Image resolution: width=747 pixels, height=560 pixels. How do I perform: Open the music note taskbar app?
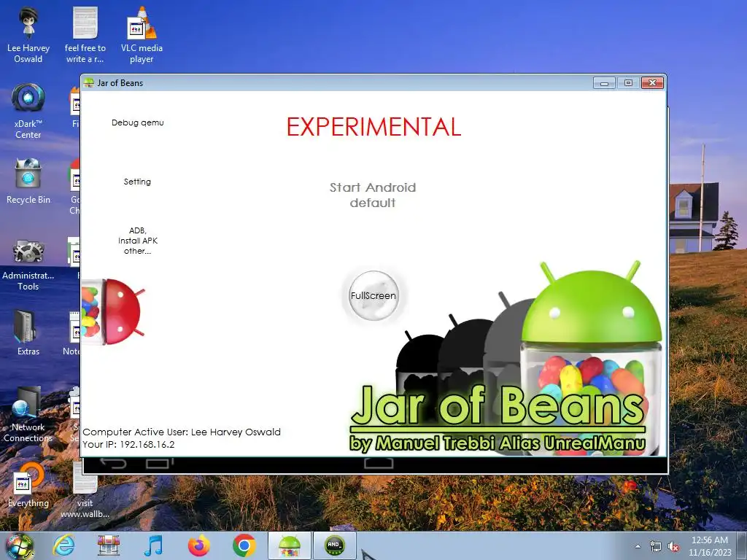(x=153, y=545)
